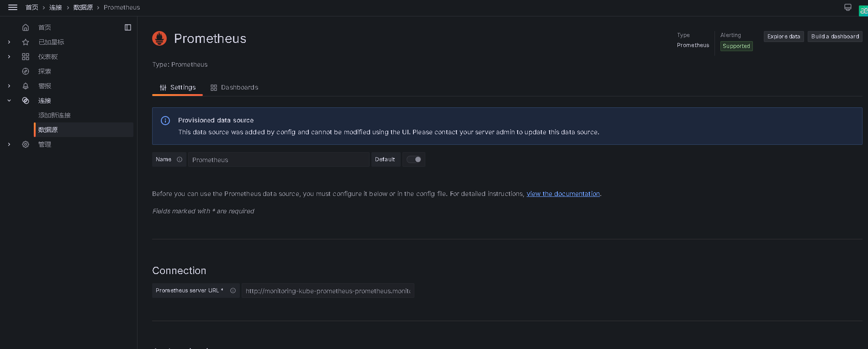Click the Supported alerting badge
Viewport: 868px width, 349px height.
click(x=736, y=46)
